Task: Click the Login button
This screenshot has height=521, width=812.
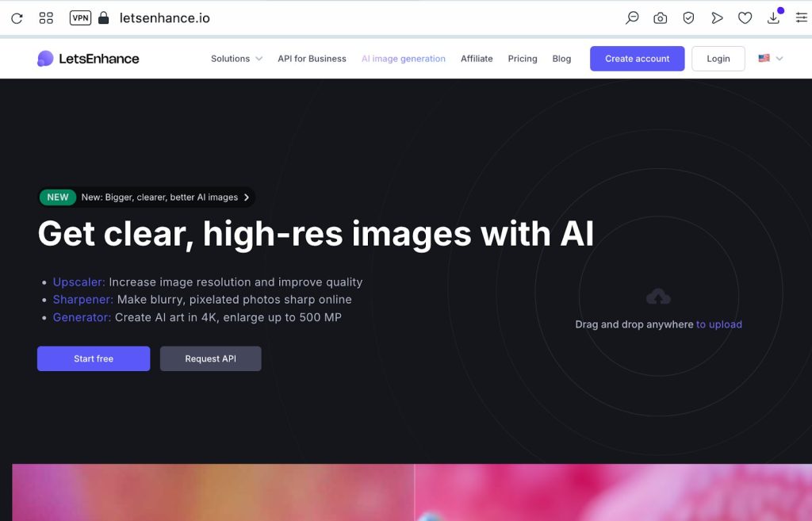Action: (x=718, y=59)
